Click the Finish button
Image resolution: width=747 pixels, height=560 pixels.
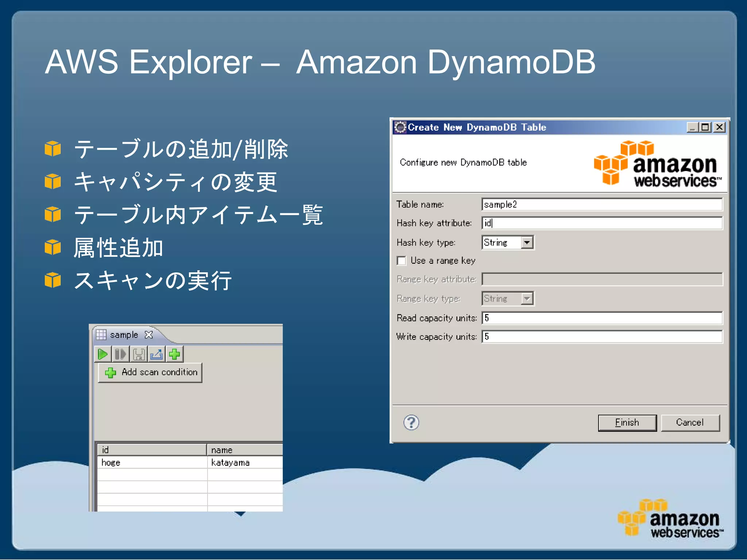[627, 423]
